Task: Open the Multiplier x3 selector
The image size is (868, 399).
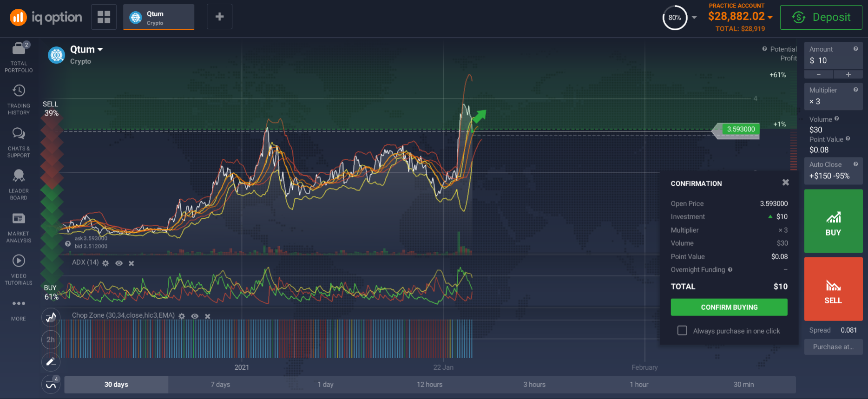Action: coord(833,96)
